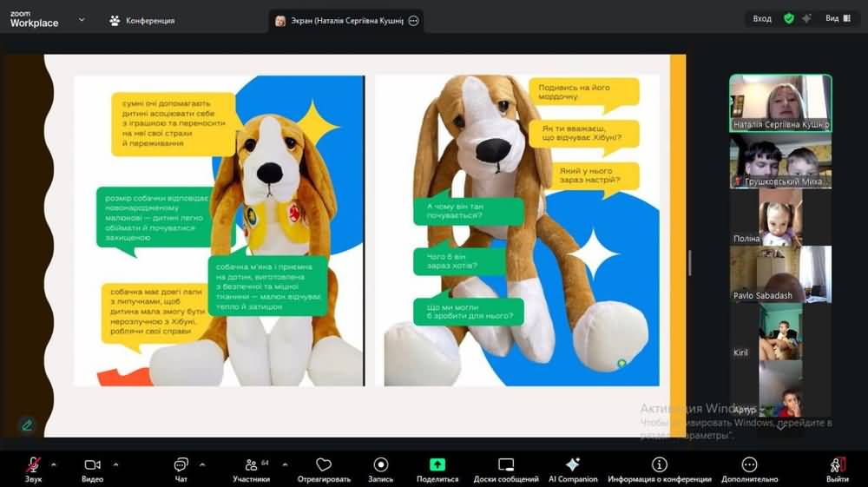Click the Вход sign-in button

(x=762, y=18)
